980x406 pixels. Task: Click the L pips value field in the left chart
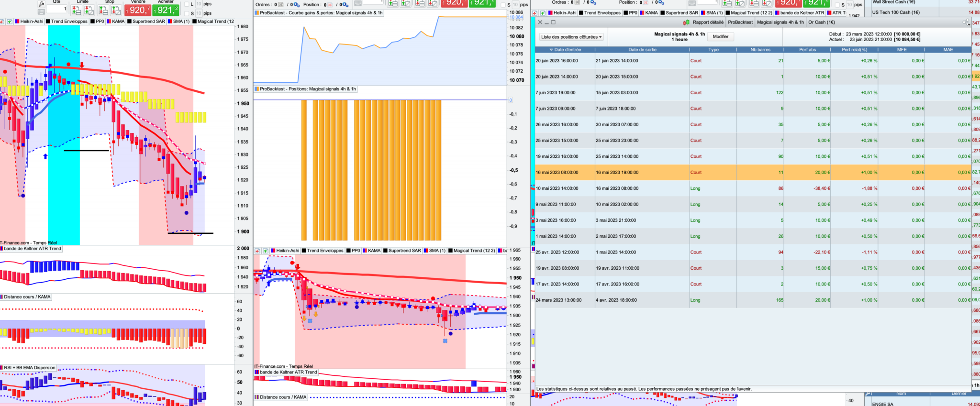[199, 4]
